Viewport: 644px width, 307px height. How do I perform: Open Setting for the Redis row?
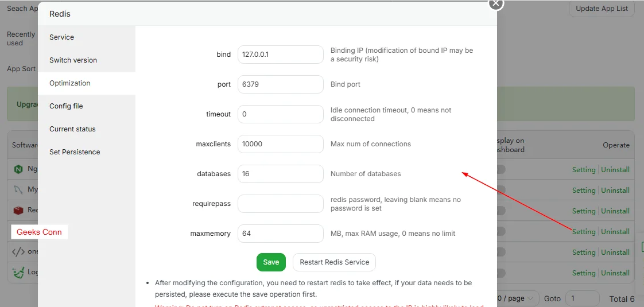pos(584,211)
